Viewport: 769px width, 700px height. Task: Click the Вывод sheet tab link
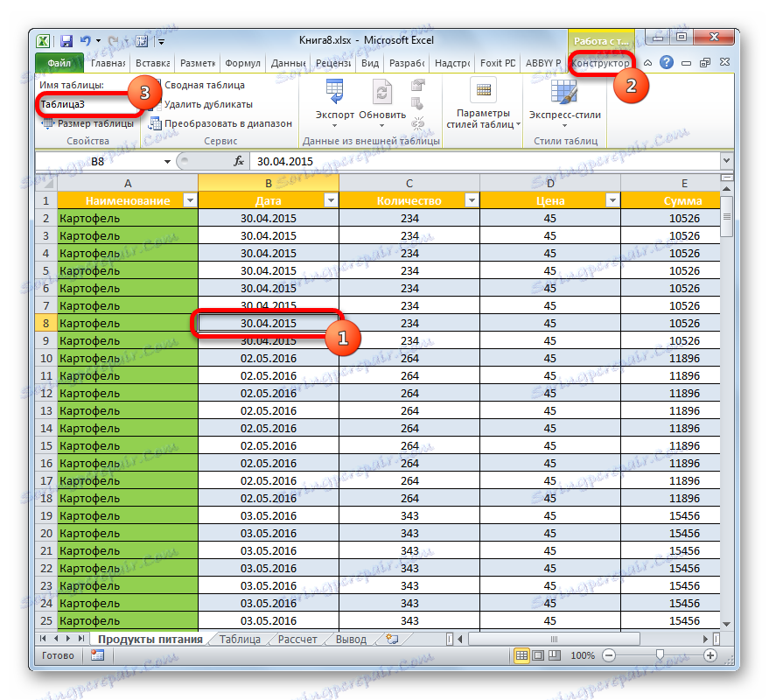[x=349, y=639]
